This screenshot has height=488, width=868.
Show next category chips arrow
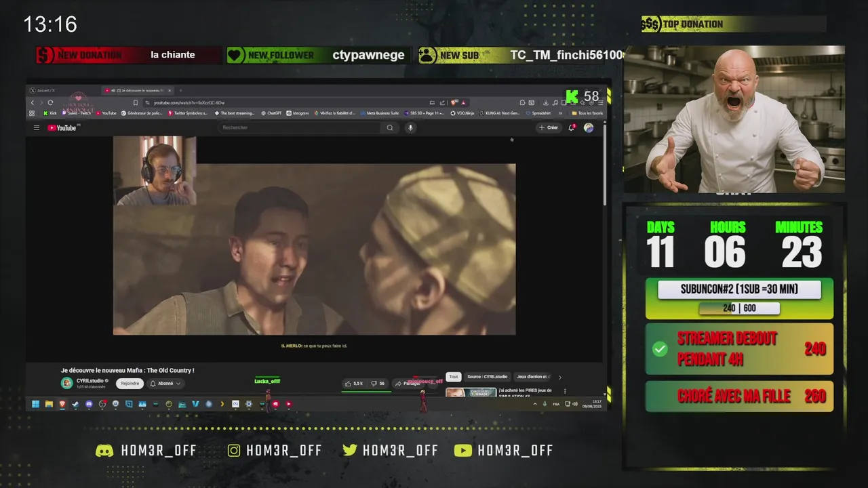559,377
